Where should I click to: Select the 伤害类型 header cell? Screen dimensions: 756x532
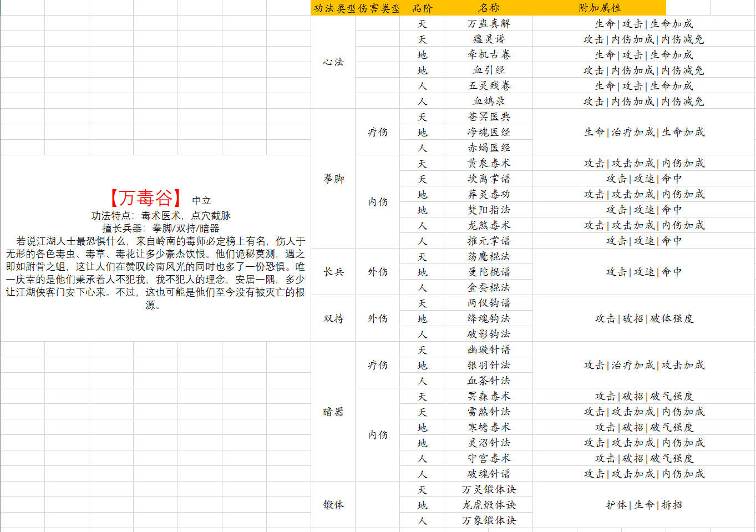(x=378, y=8)
